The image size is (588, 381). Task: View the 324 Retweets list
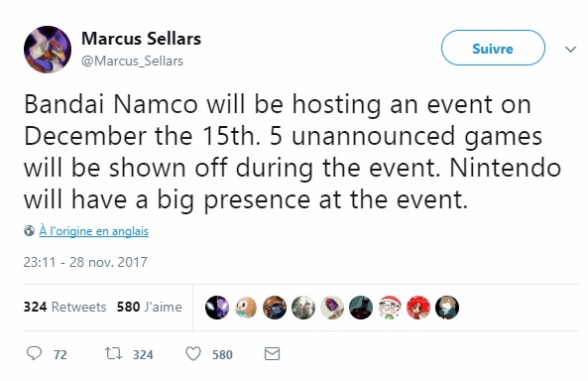[64, 307]
